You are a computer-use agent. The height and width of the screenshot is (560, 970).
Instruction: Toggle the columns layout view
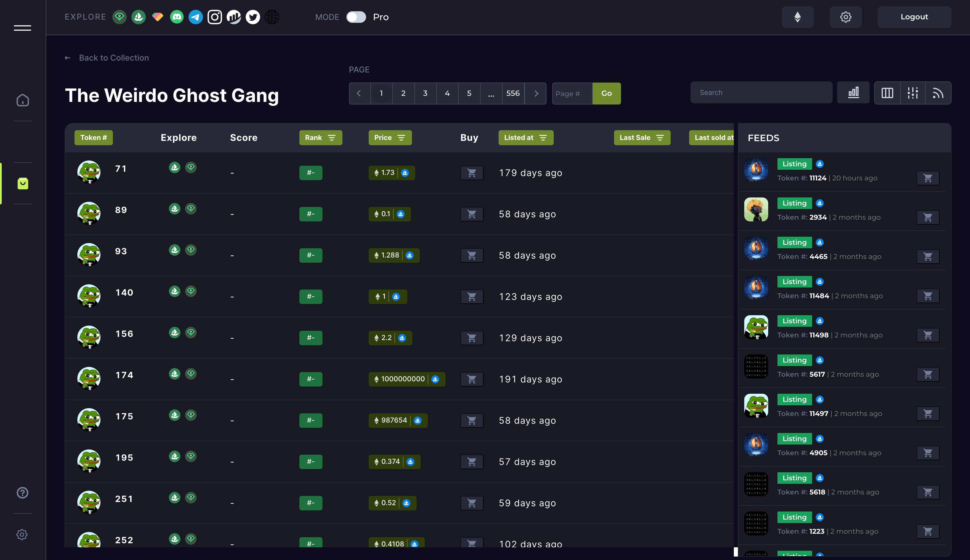click(x=887, y=93)
